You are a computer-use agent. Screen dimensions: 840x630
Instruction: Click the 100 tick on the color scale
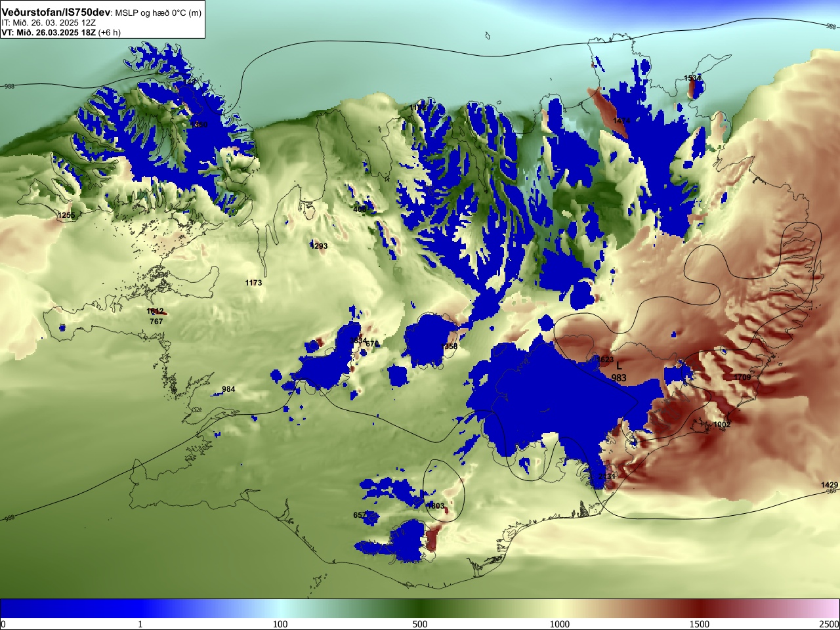(280, 624)
